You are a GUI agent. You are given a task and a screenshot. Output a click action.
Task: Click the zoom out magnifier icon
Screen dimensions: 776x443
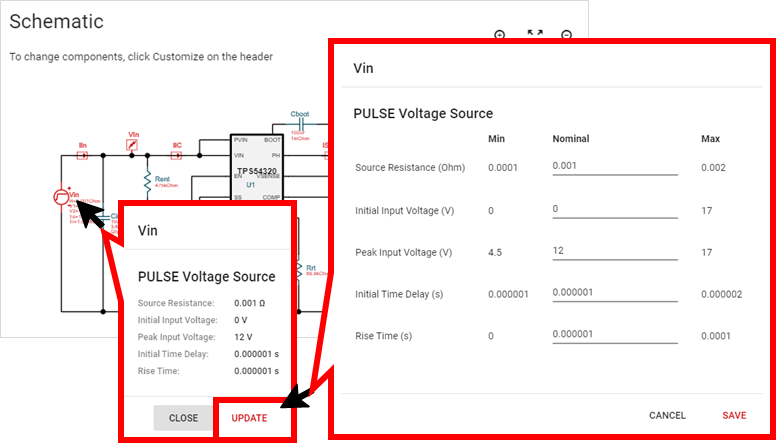567,35
